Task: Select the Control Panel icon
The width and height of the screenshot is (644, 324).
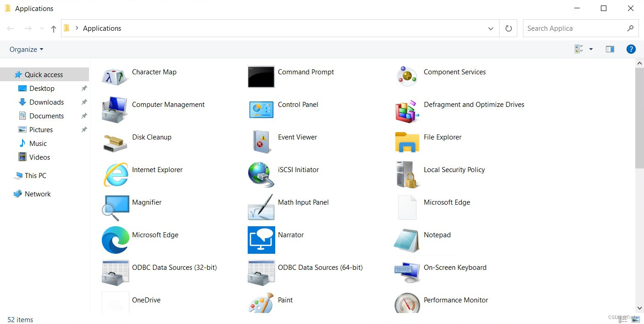Action: coord(261,109)
